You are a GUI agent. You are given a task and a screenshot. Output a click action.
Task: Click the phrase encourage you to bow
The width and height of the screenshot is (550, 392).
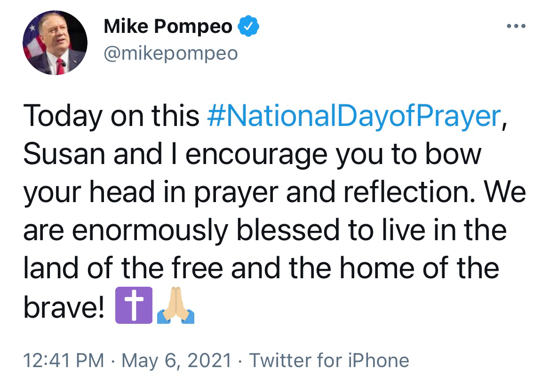pyautogui.click(x=333, y=155)
